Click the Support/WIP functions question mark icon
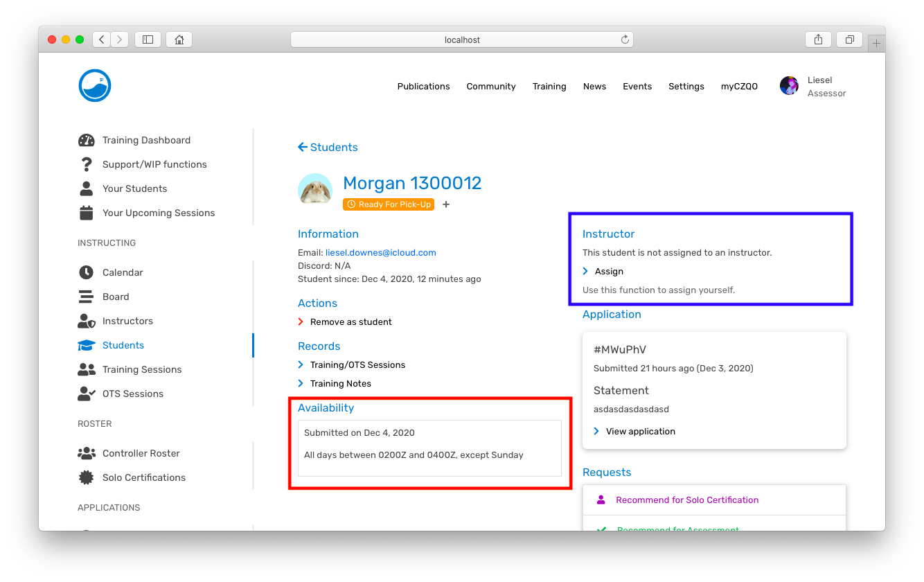Viewport: 924px width, 582px height. coord(87,164)
